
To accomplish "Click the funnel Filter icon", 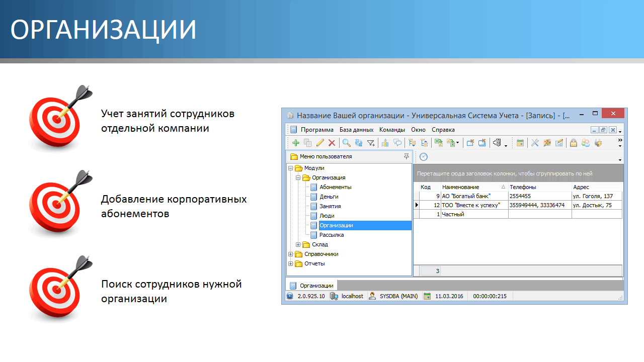I will pyautogui.click(x=371, y=143).
